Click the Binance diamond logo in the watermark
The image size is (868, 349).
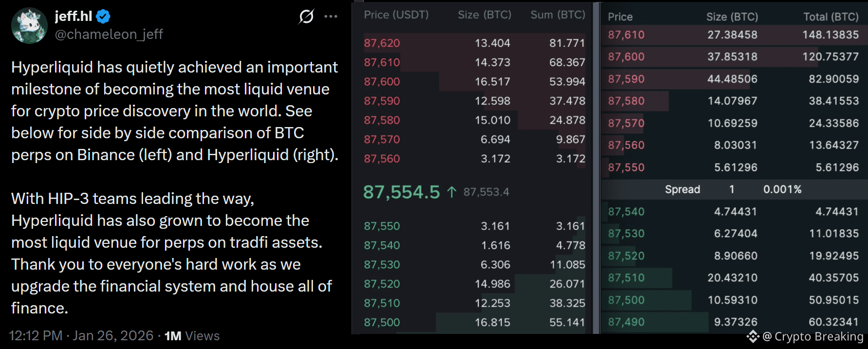(752, 336)
